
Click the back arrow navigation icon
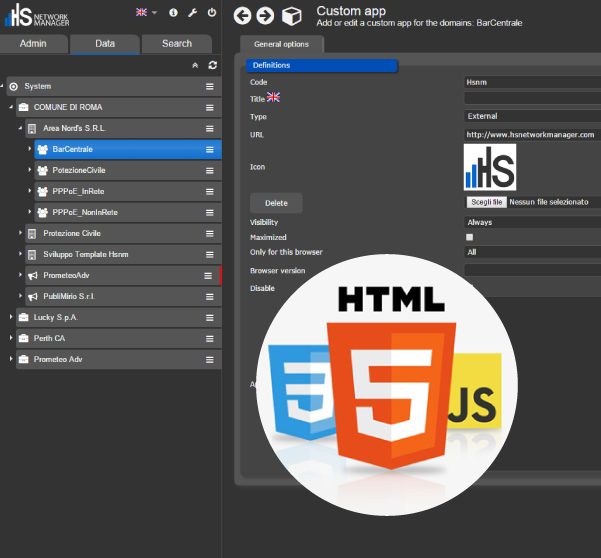241,15
